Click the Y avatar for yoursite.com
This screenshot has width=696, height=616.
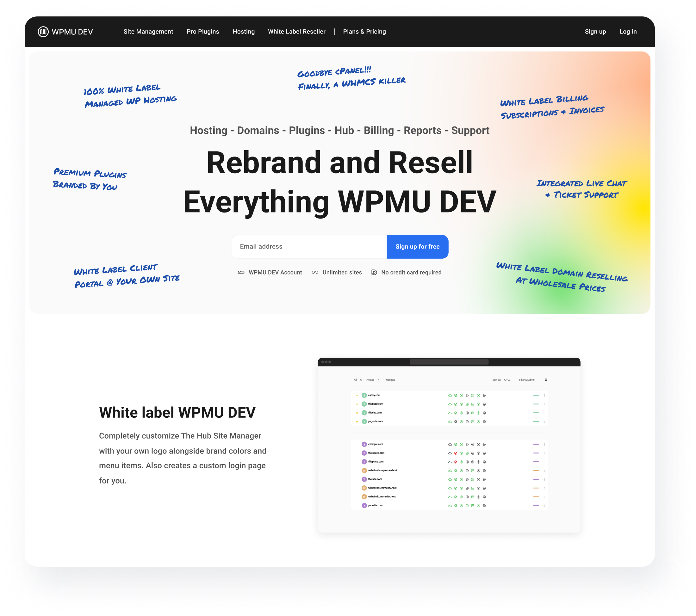(364, 506)
